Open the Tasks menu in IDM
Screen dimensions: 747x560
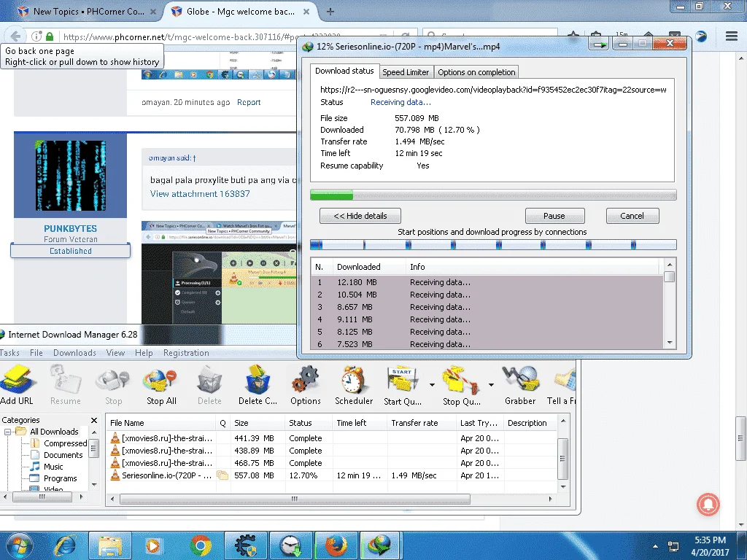(x=10, y=353)
